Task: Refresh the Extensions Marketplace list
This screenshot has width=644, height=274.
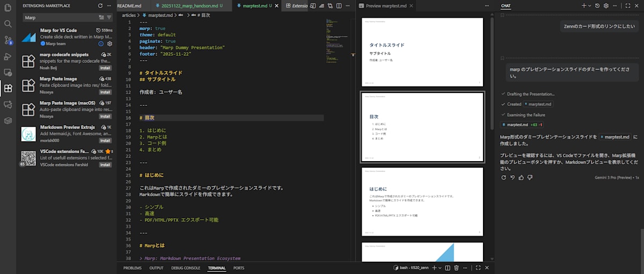Action: point(100,5)
